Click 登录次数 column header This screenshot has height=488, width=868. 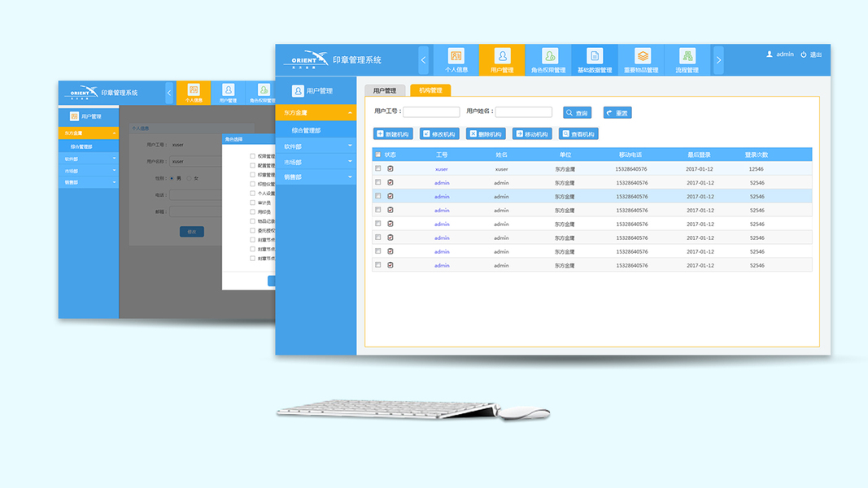pyautogui.click(x=757, y=155)
